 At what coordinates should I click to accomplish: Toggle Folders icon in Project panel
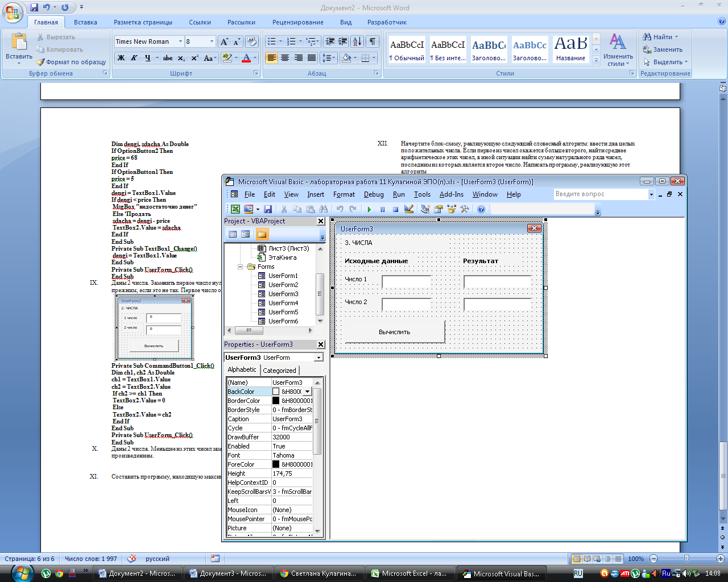[262, 234]
